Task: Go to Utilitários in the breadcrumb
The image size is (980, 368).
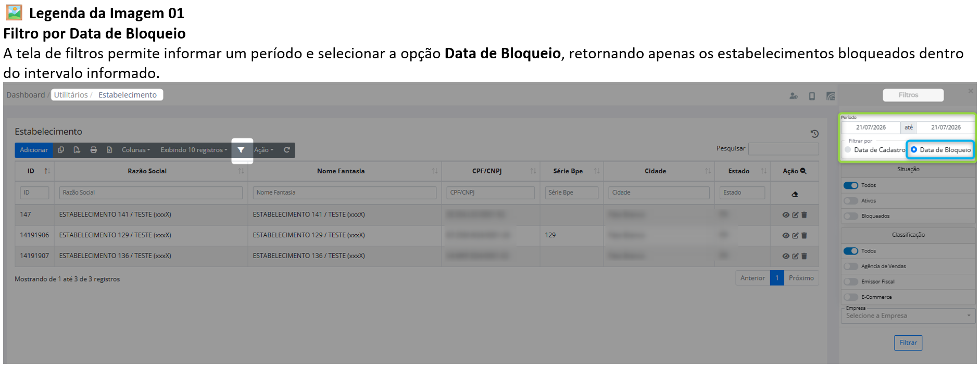Action: (x=71, y=95)
